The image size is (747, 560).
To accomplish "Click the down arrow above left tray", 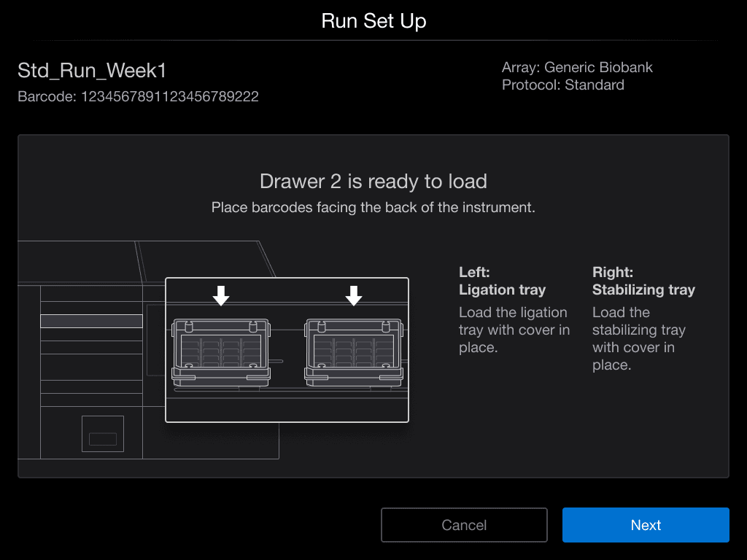I will pyautogui.click(x=221, y=296).
